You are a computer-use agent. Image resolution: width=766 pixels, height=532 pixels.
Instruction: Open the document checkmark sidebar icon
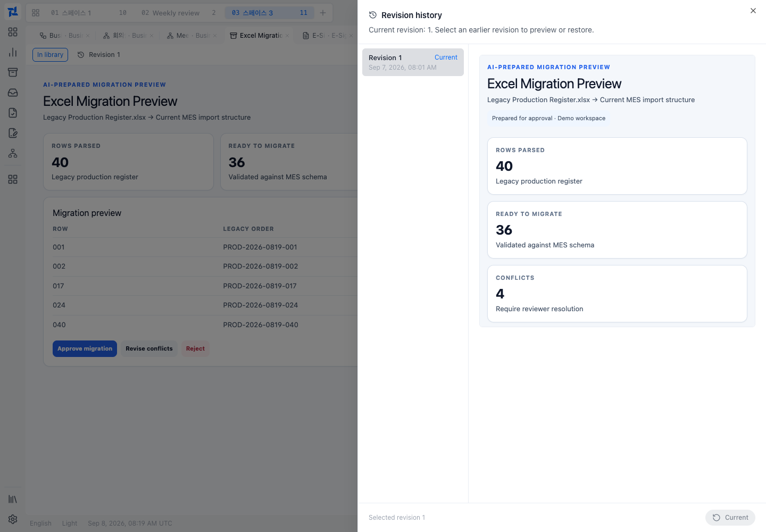click(13, 113)
